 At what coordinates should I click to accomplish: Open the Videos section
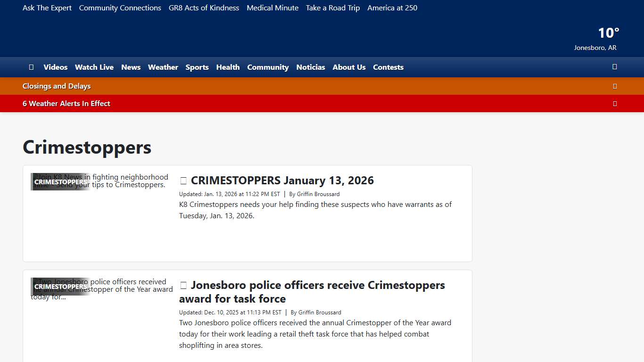point(55,67)
